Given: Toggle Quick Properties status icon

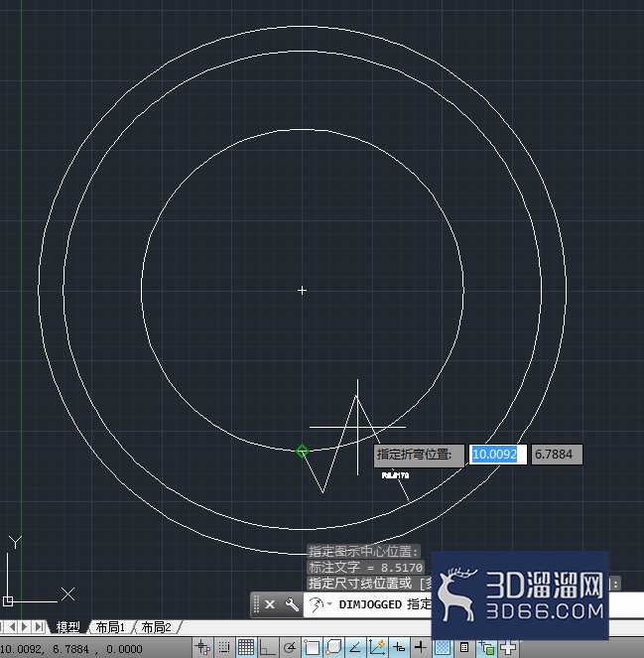Looking at the screenshot, I should pyautogui.click(x=464, y=647).
